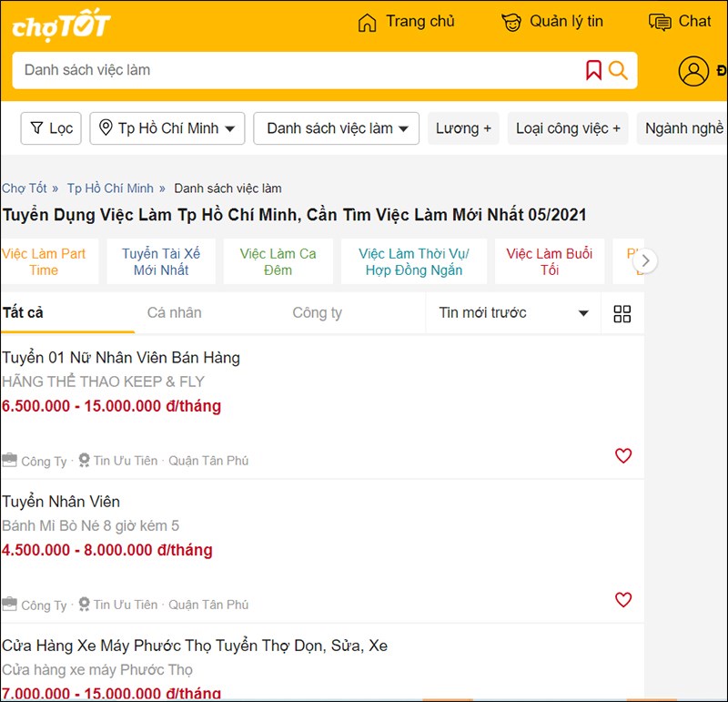The width and height of the screenshot is (728, 702).
Task: Switch to grid view layout icon
Action: pyautogui.click(x=622, y=313)
